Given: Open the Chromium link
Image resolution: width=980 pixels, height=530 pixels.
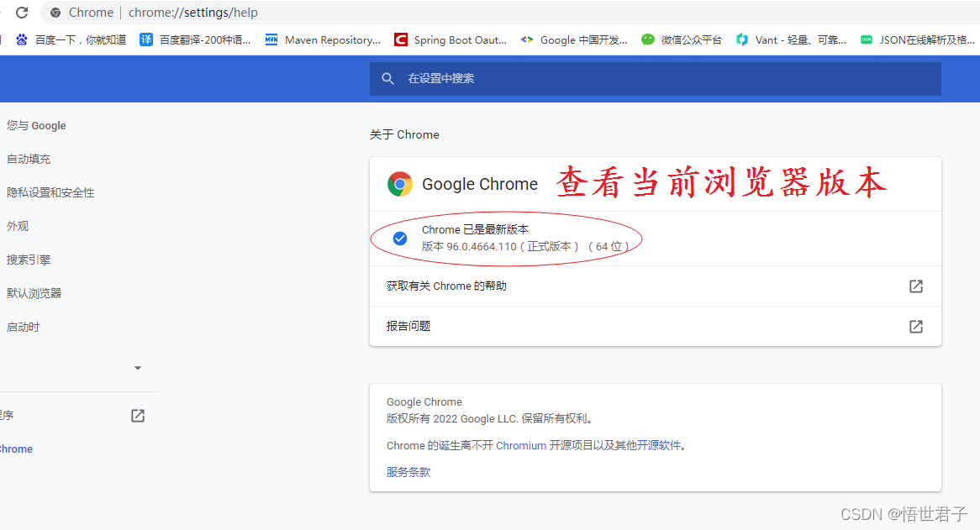Looking at the screenshot, I should click(521, 446).
